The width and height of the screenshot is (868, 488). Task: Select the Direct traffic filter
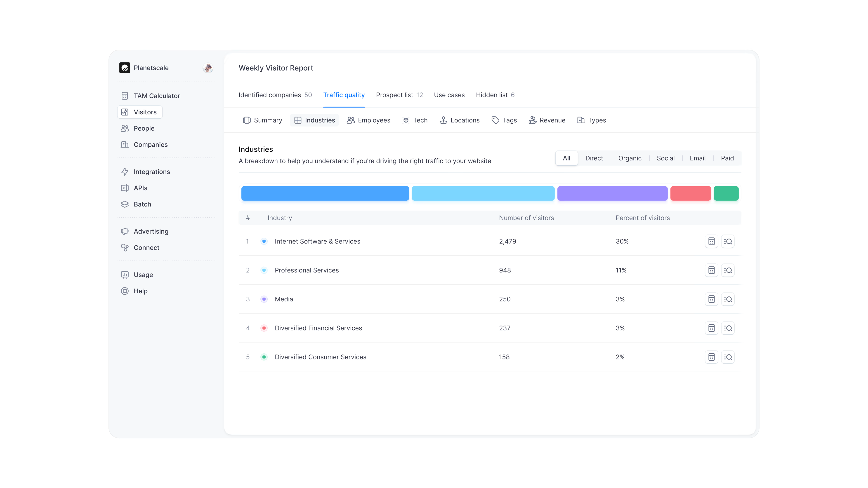[594, 158]
